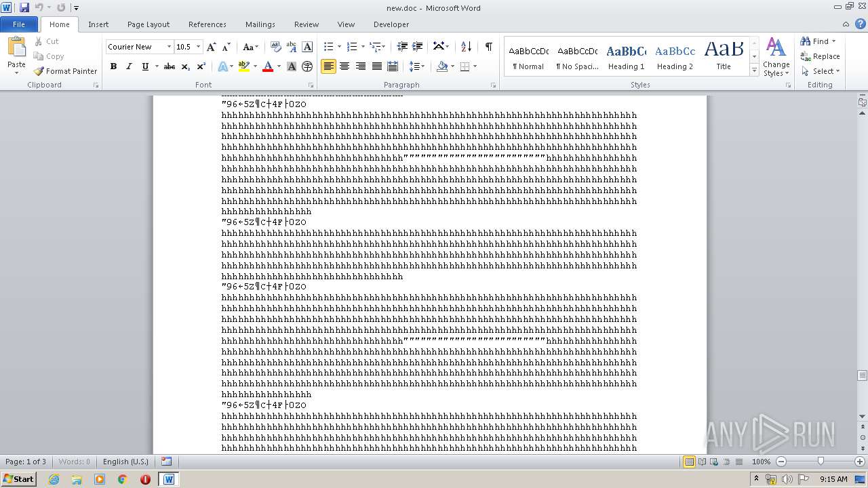Click the Zoom Out minus button
Viewport: 868px width, 488px height.
tap(781, 462)
